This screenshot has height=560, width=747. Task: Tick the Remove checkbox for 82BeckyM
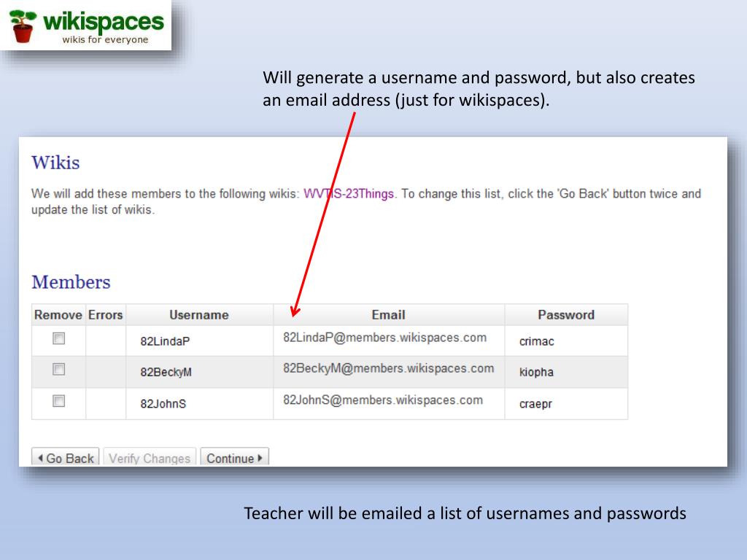58,370
